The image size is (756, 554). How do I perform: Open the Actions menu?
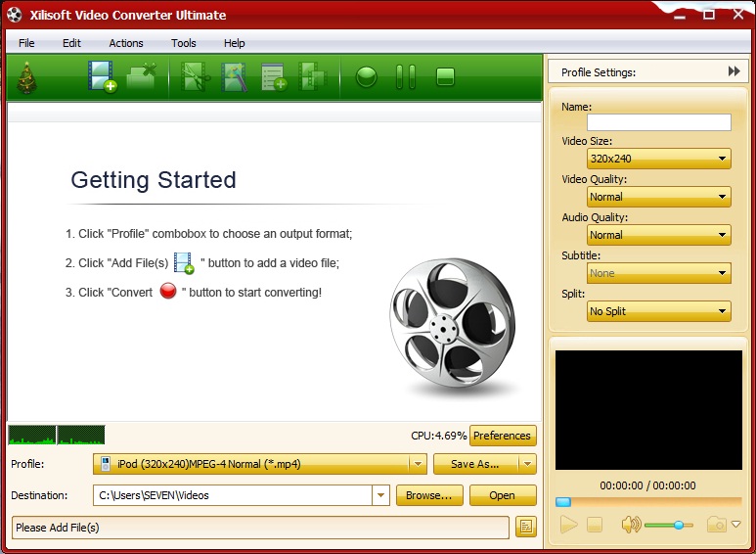point(126,43)
